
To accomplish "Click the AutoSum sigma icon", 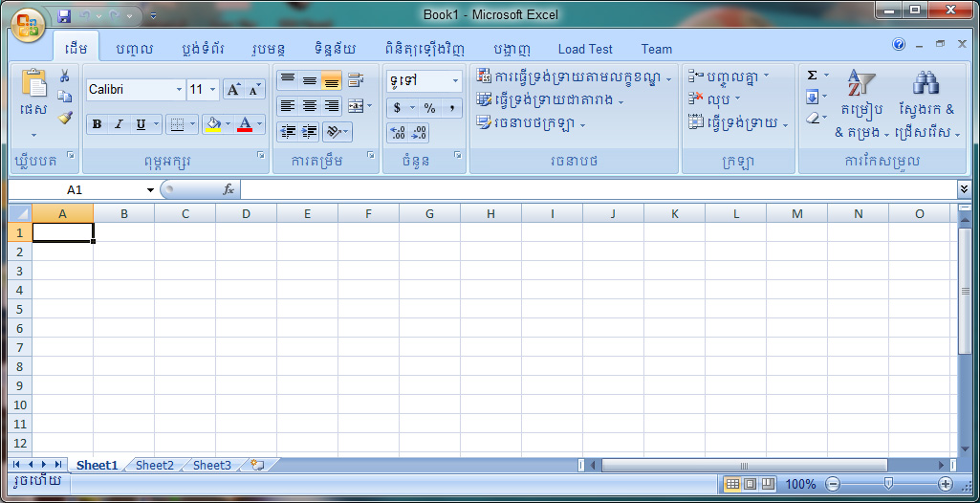I will click(812, 76).
